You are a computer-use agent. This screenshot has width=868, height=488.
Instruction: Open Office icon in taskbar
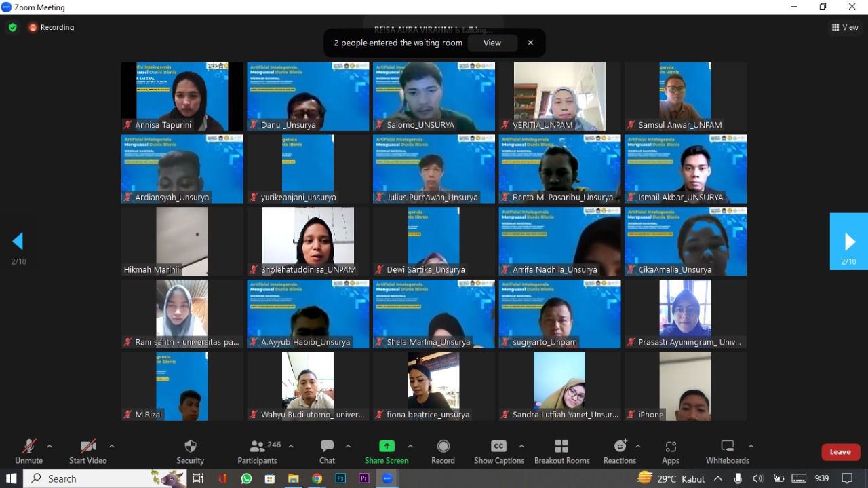(x=222, y=478)
